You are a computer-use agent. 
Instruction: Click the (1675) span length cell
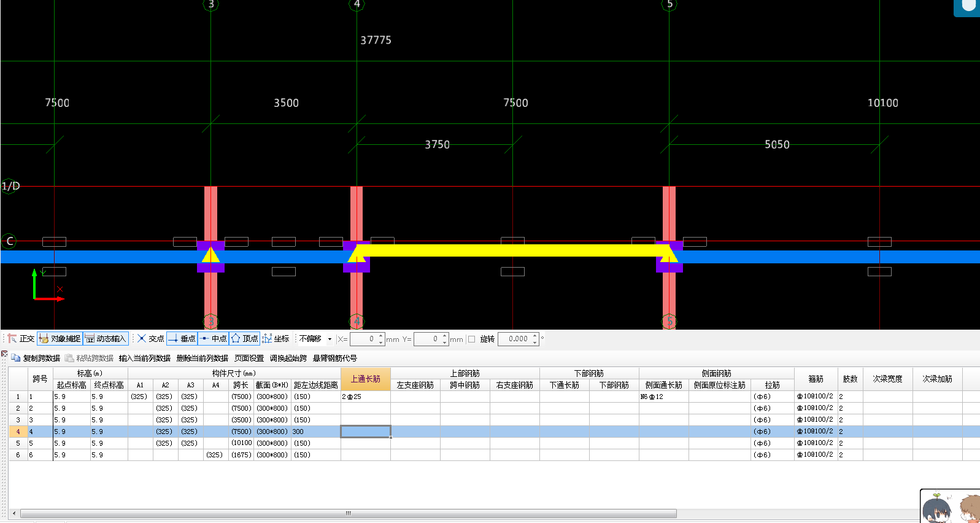coord(241,455)
